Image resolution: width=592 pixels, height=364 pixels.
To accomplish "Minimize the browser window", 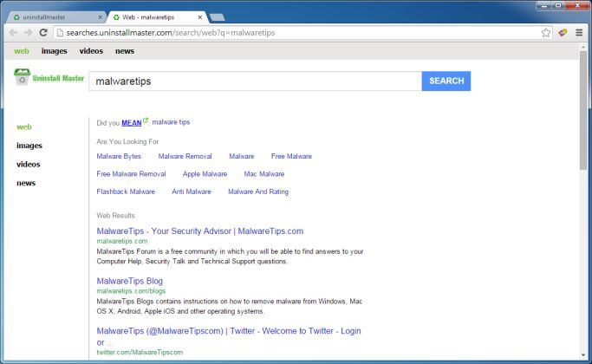I will click(544, 5).
